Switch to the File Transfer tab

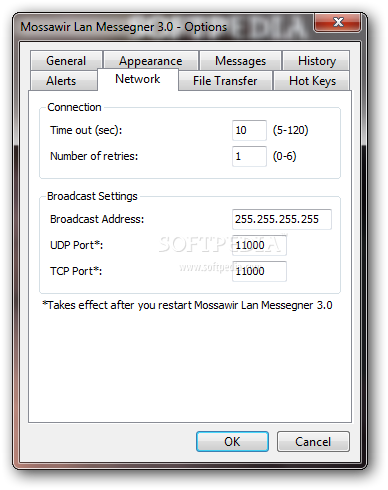tap(225, 81)
